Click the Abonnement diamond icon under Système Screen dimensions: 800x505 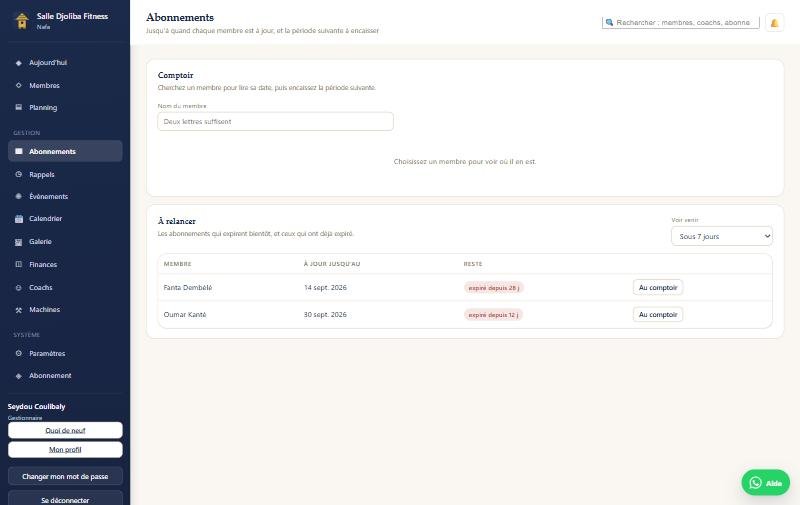point(19,376)
